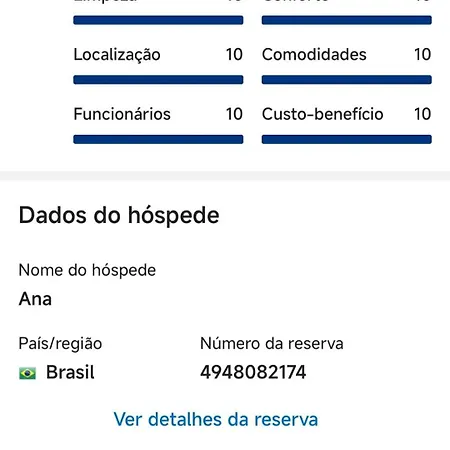Click the guest name Ana

click(x=35, y=299)
